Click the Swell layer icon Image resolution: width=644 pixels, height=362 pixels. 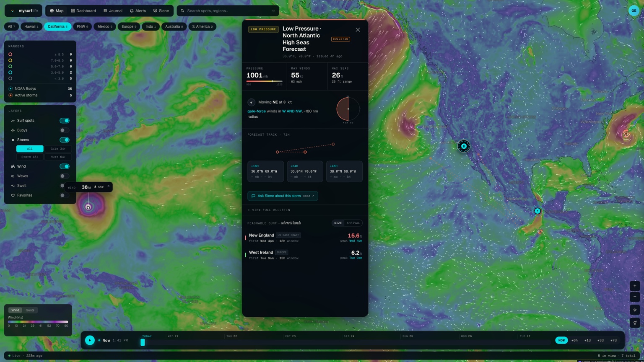13,186
